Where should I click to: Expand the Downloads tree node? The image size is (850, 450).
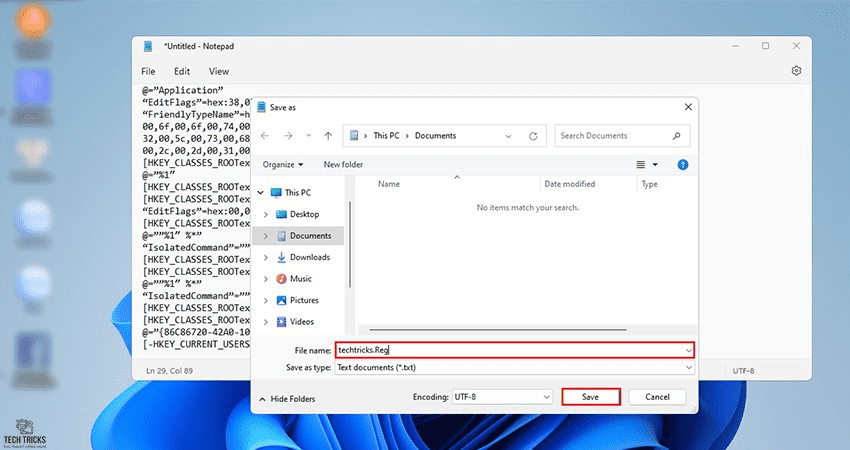[266, 258]
